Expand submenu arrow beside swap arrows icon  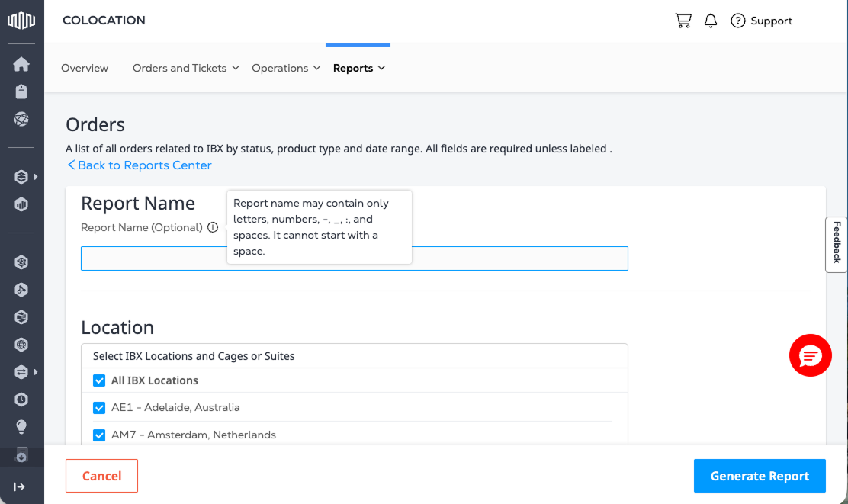click(x=36, y=372)
